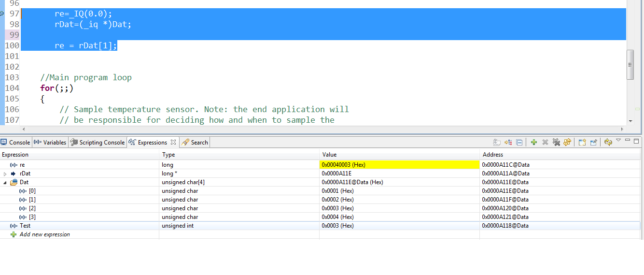The height and width of the screenshot is (275, 644).
Task: Select Dat element [1] row
Action: tap(321, 200)
